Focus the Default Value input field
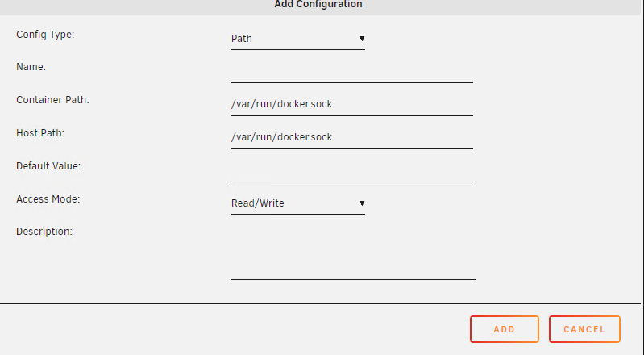Viewport: 644px width, 355px height. [351, 170]
